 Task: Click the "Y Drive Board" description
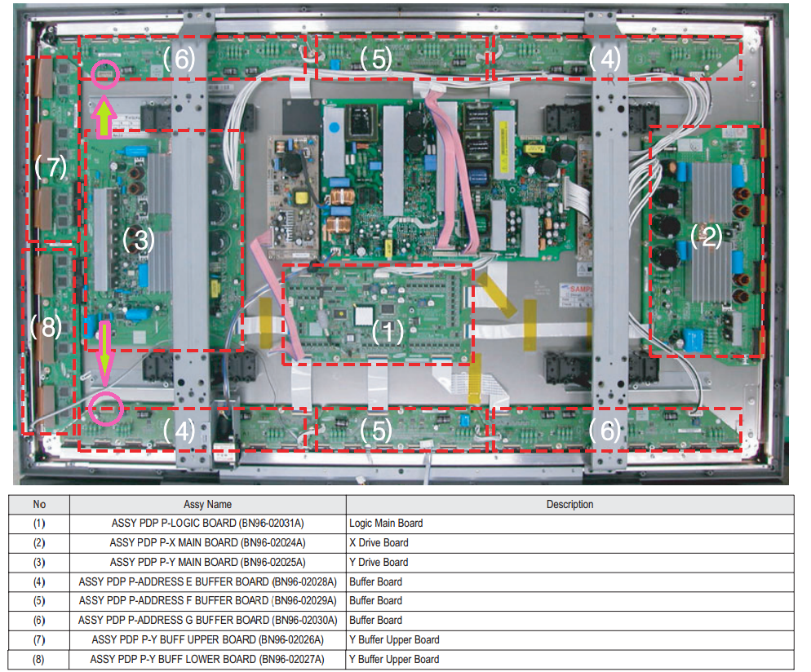379,563
